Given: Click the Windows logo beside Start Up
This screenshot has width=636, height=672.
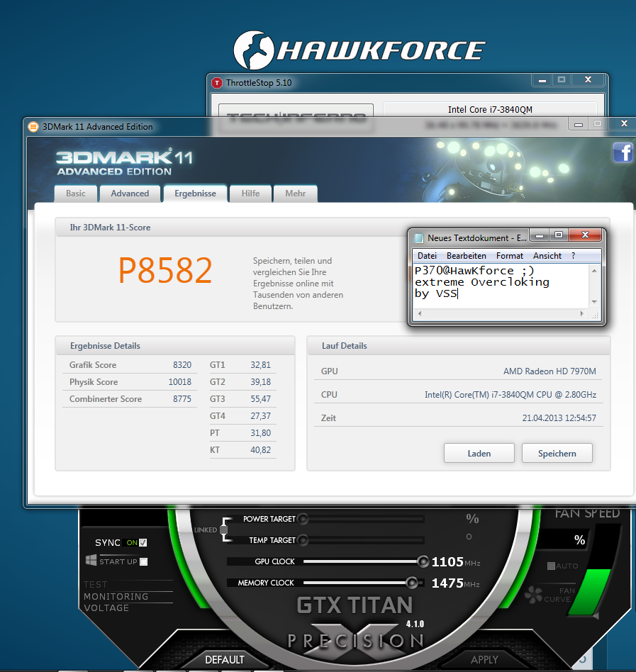Looking at the screenshot, I should [x=91, y=561].
